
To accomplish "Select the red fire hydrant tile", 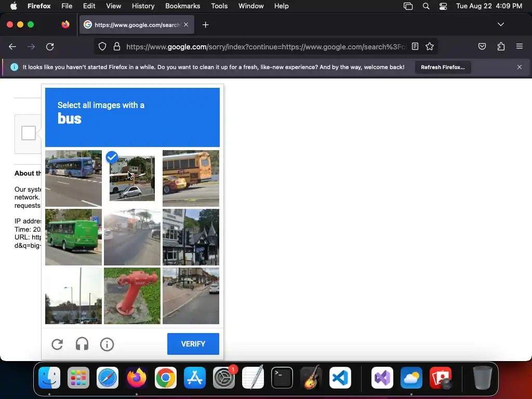I will [x=132, y=296].
